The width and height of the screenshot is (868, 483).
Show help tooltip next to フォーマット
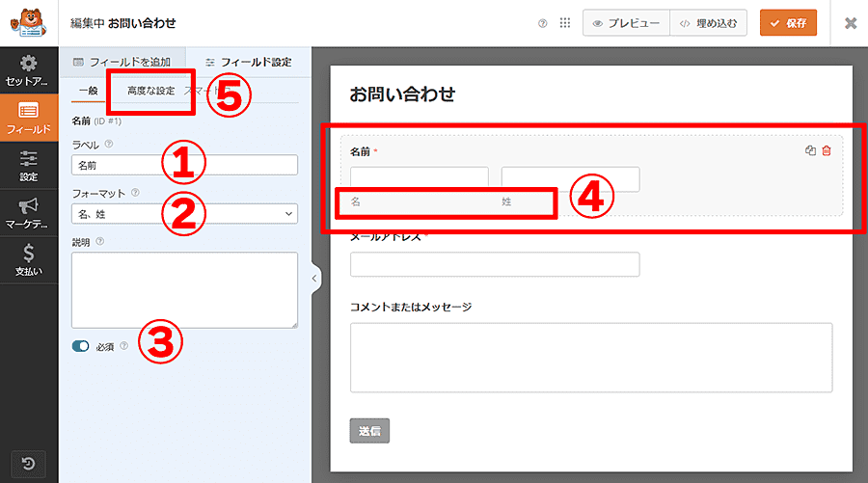(135, 193)
